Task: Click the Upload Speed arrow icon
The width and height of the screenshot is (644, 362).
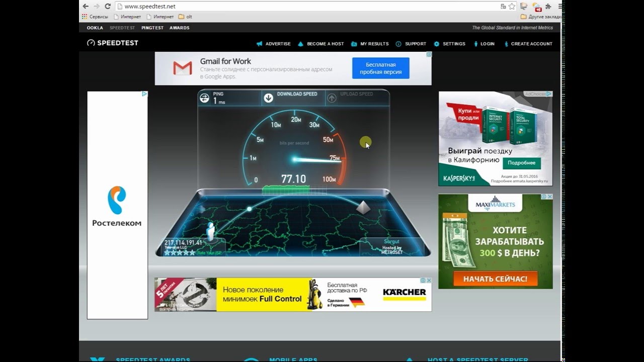Action: pyautogui.click(x=332, y=98)
